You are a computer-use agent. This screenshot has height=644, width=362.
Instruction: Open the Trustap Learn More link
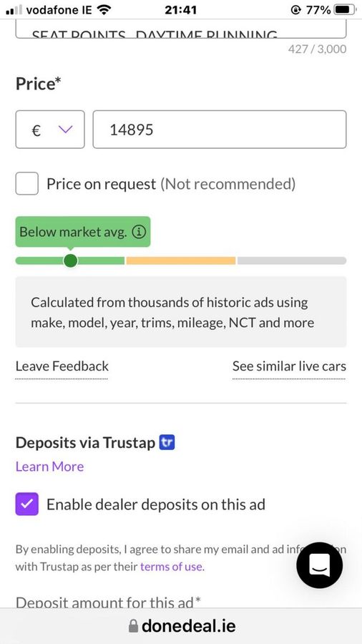point(49,467)
